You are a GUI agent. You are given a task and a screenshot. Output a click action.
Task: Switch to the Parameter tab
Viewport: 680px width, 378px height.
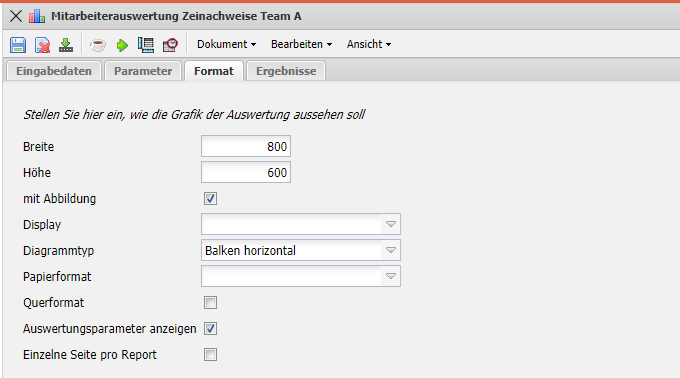(143, 71)
